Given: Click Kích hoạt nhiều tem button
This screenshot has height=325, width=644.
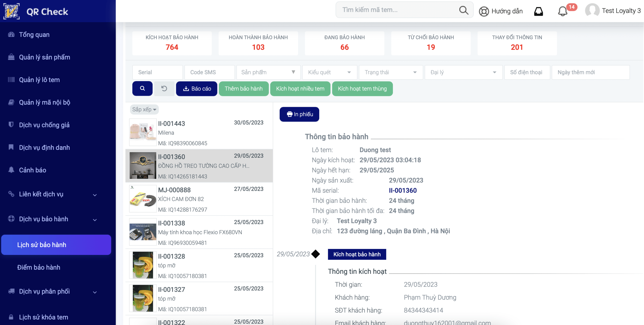Looking at the screenshot, I should click(x=300, y=88).
